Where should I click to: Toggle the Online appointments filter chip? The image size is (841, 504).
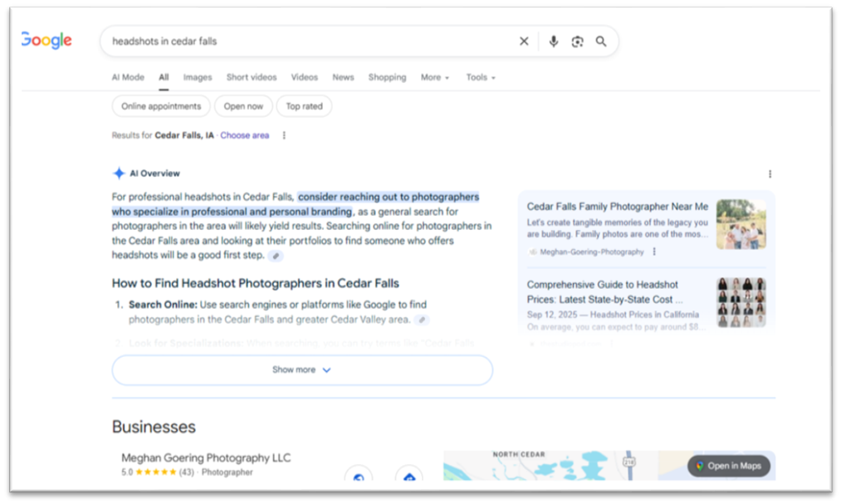tap(161, 106)
